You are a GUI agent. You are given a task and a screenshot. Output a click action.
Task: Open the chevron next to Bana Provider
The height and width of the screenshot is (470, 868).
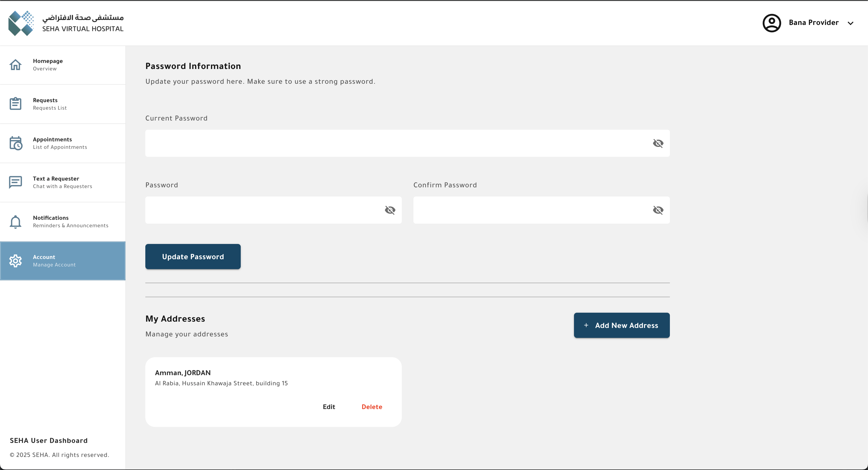pyautogui.click(x=851, y=23)
